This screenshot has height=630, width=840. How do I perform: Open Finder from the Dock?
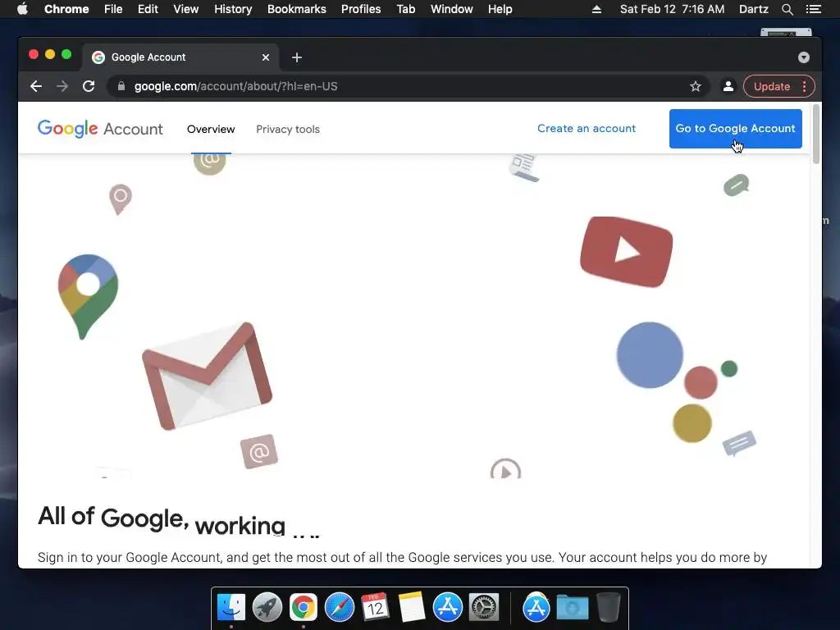pyautogui.click(x=231, y=608)
